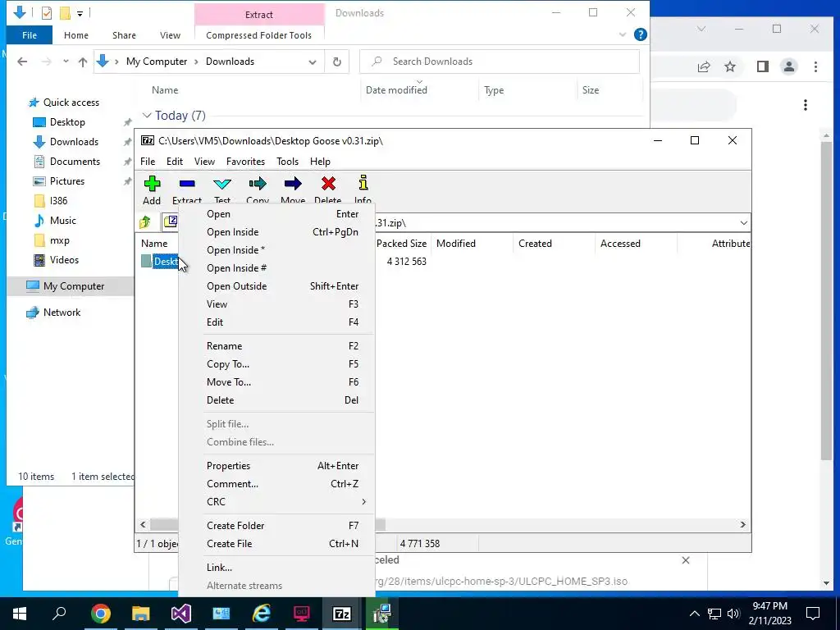Click the Windows Start button

[20, 614]
